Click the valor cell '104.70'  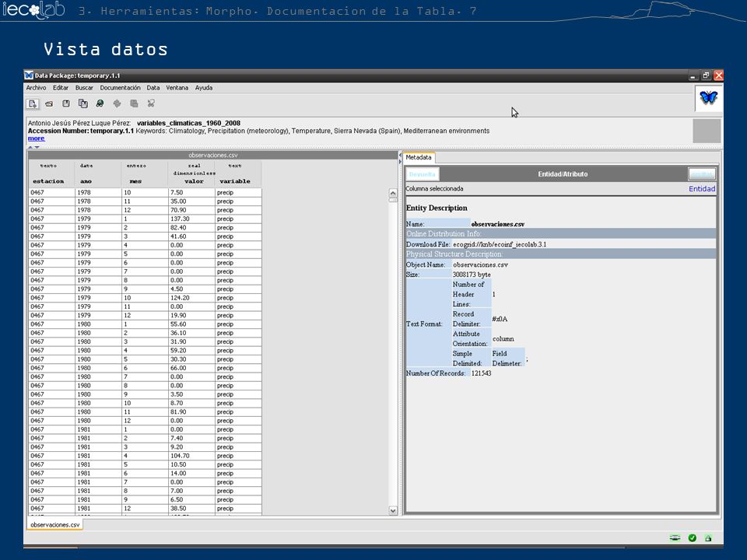point(191,456)
